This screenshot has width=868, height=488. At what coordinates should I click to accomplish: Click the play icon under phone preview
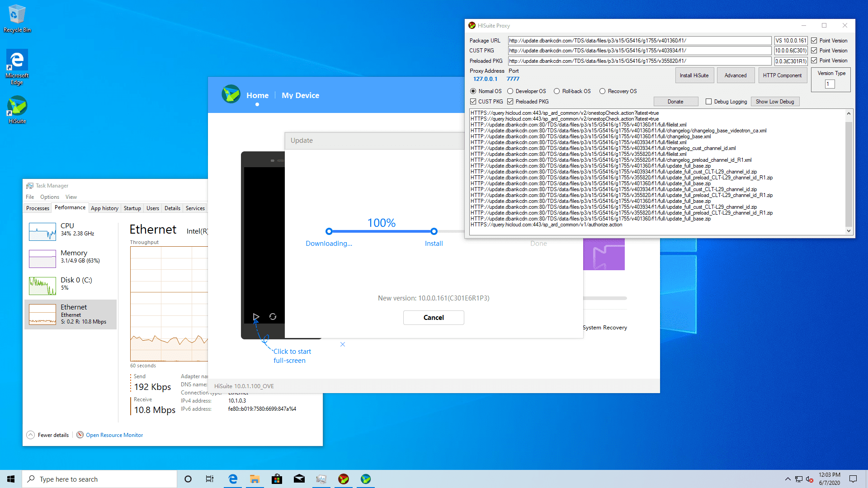point(256,317)
